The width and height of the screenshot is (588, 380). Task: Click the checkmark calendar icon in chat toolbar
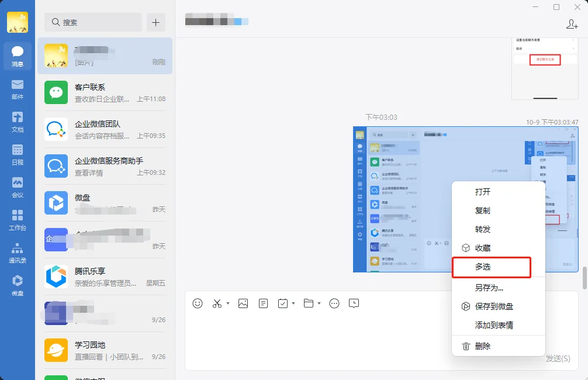point(283,303)
